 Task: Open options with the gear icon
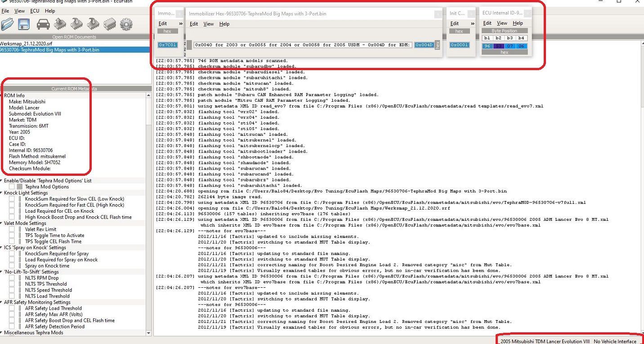tap(126, 24)
